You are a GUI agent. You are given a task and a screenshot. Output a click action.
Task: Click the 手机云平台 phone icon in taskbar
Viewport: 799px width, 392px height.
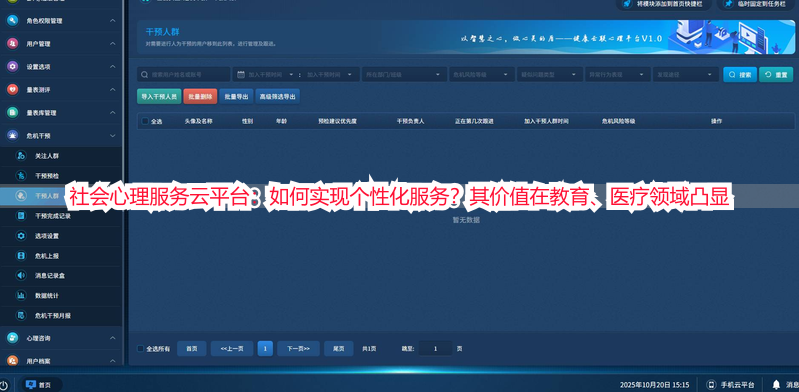point(712,385)
